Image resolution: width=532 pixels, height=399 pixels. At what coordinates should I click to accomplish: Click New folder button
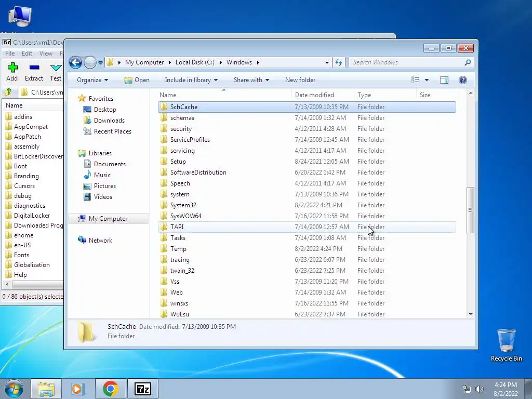click(x=300, y=80)
